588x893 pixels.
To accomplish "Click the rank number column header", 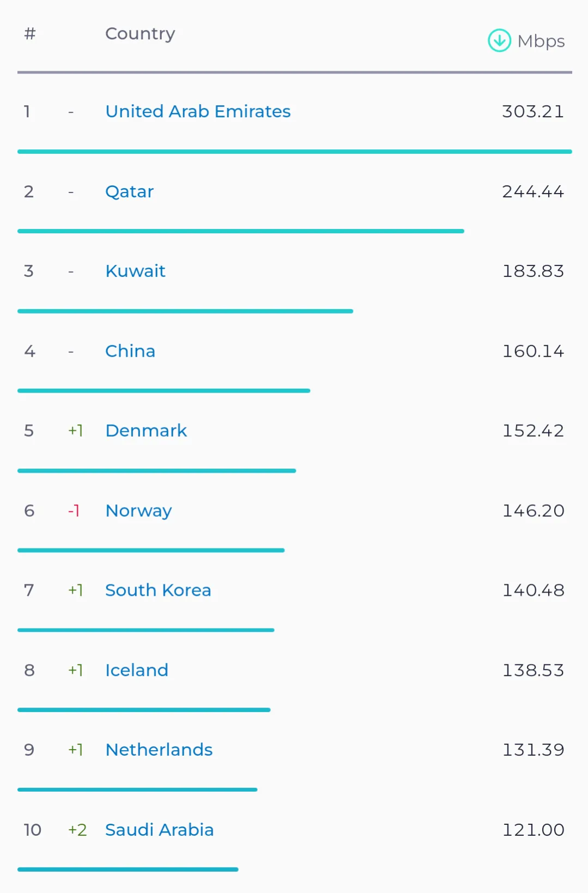I will [x=30, y=34].
